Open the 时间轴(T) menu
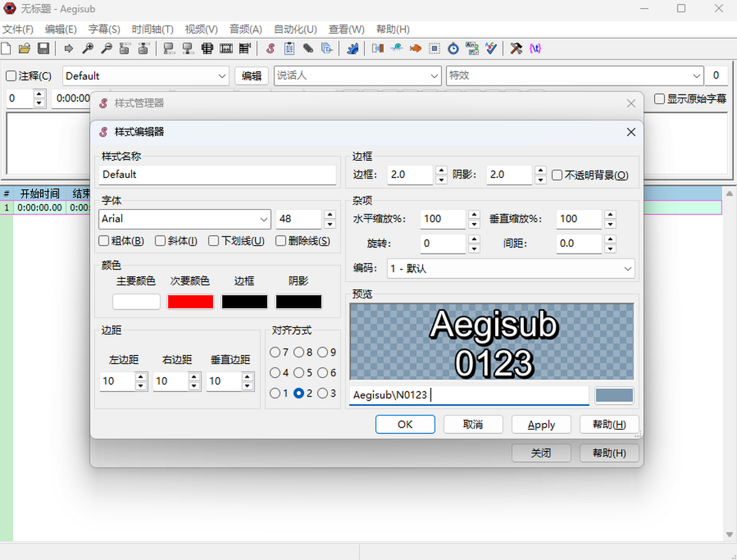This screenshot has width=737, height=560. (152, 29)
